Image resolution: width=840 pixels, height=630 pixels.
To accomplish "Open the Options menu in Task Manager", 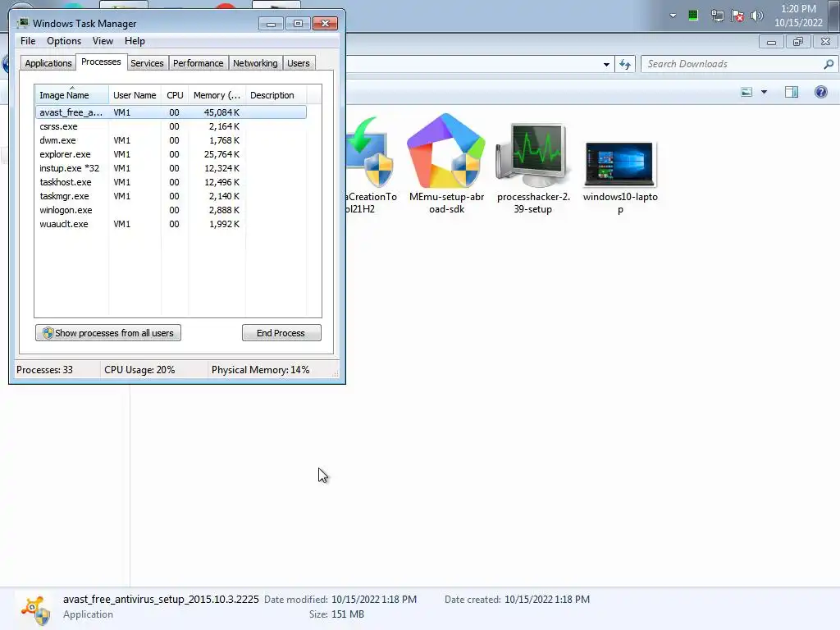I will click(x=64, y=41).
